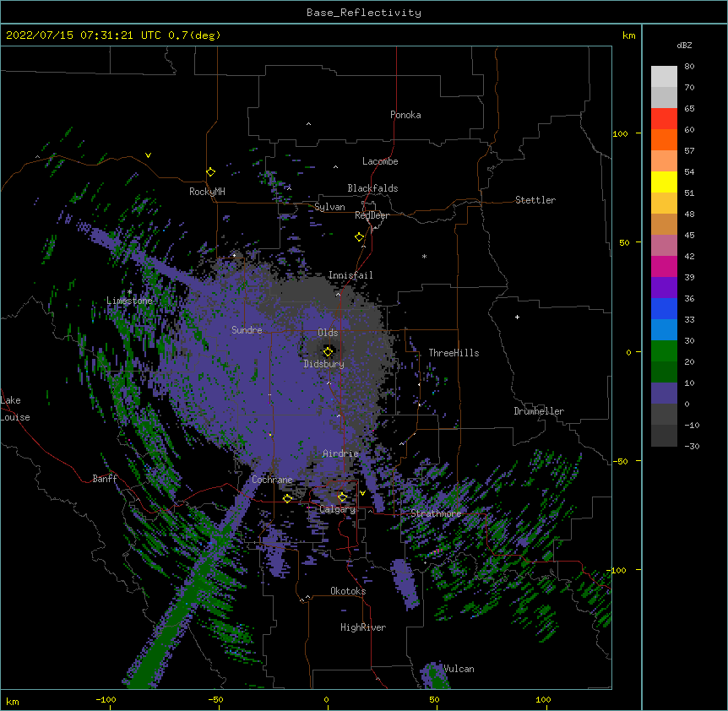Click the Didsbury town label
This screenshot has height=711, width=728.
[324, 364]
